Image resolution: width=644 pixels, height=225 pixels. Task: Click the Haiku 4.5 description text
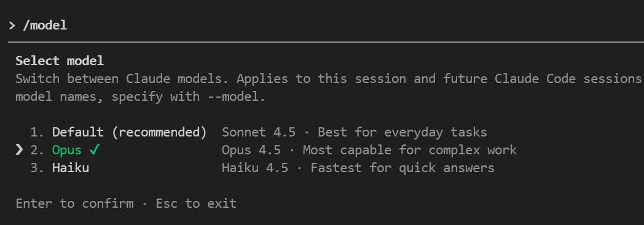point(255,168)
